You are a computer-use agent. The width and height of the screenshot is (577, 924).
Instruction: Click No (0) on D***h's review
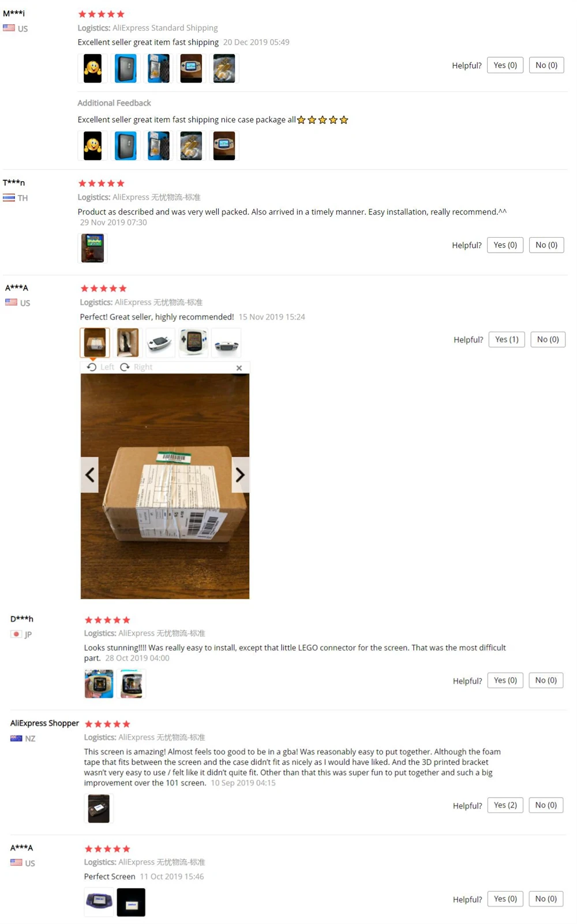546,681
